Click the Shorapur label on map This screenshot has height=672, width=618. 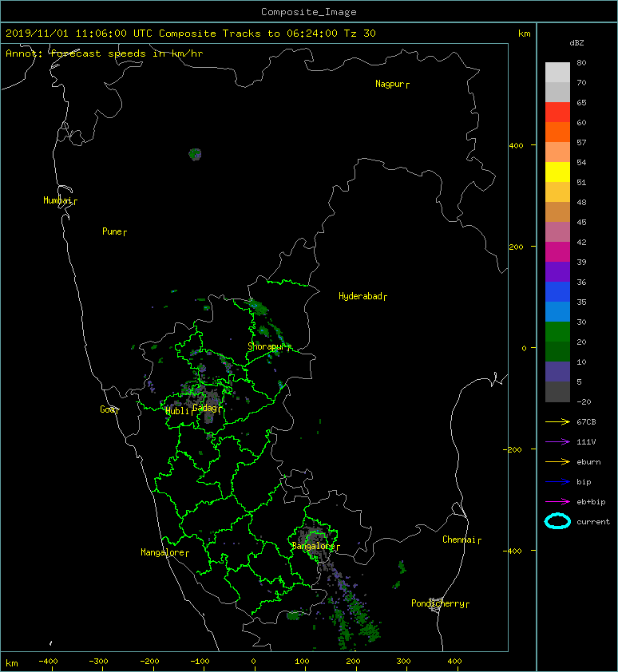pos(266,346)
